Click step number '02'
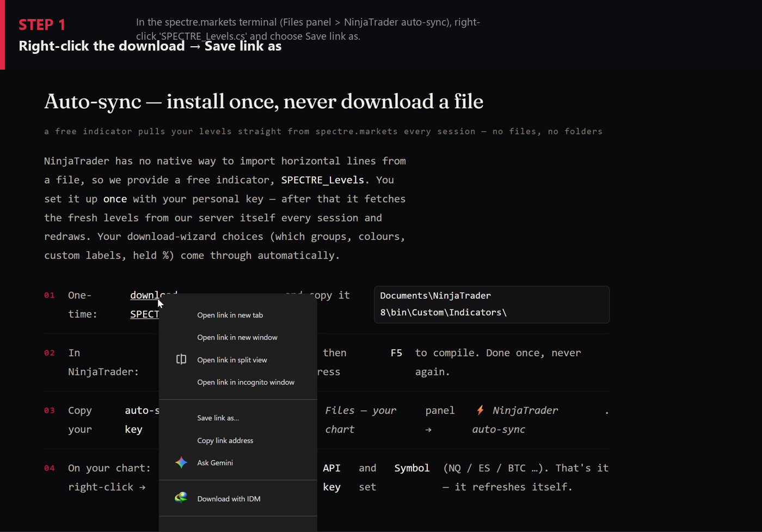762x532 pixels. 50,353
